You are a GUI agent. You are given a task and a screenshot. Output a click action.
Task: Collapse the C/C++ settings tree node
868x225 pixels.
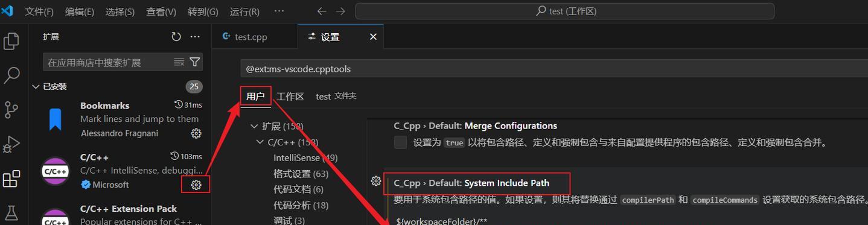tap(260, 142)
